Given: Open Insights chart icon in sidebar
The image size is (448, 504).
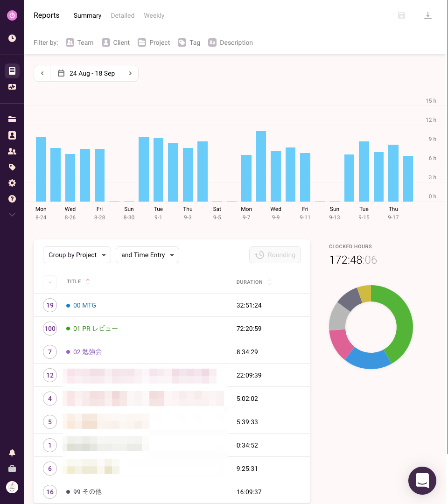Looking at the screenshot, I should coord(12,87).
